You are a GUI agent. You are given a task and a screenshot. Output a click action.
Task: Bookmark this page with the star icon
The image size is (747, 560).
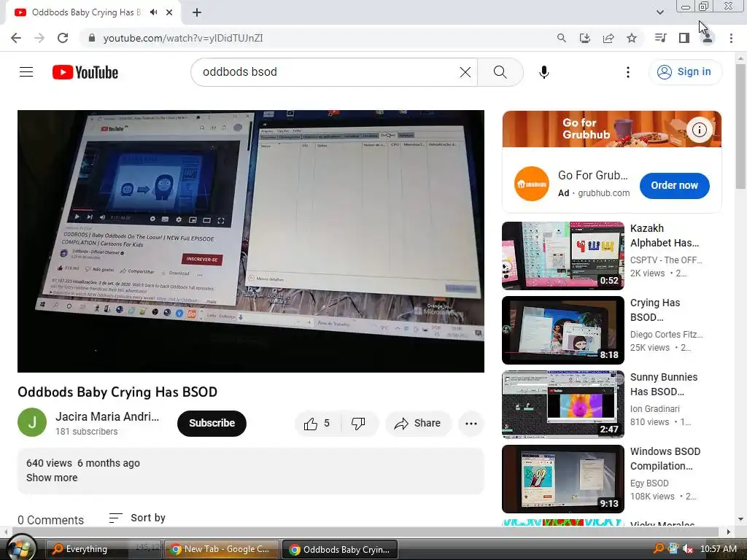pyautogui.click(x=632, y=38)
